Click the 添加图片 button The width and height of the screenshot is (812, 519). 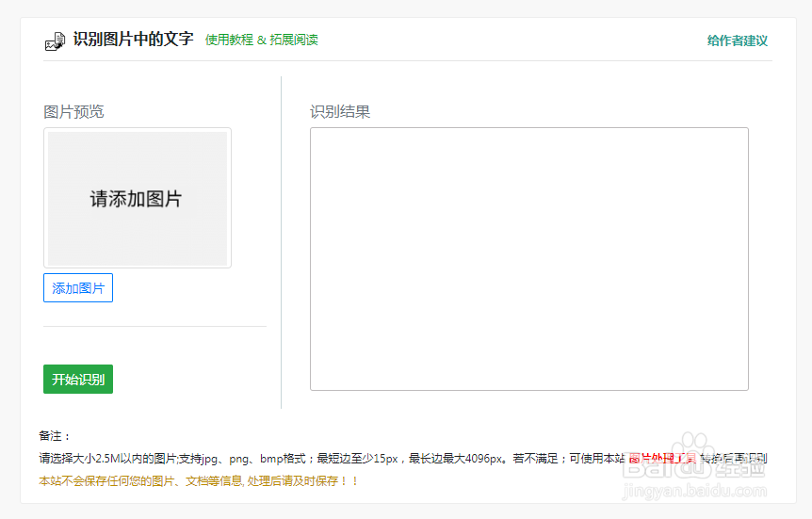(x=78, y=288)
